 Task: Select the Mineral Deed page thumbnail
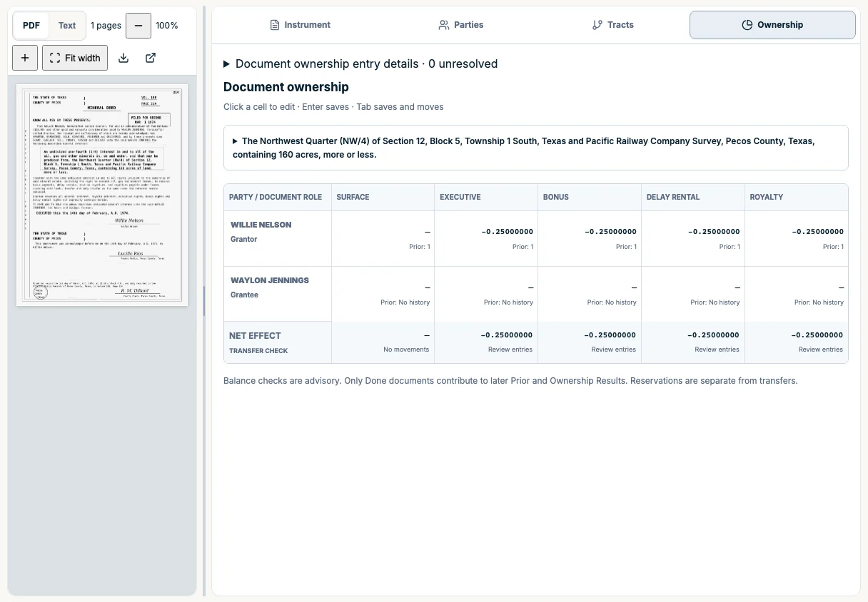(x=102, y=195)
